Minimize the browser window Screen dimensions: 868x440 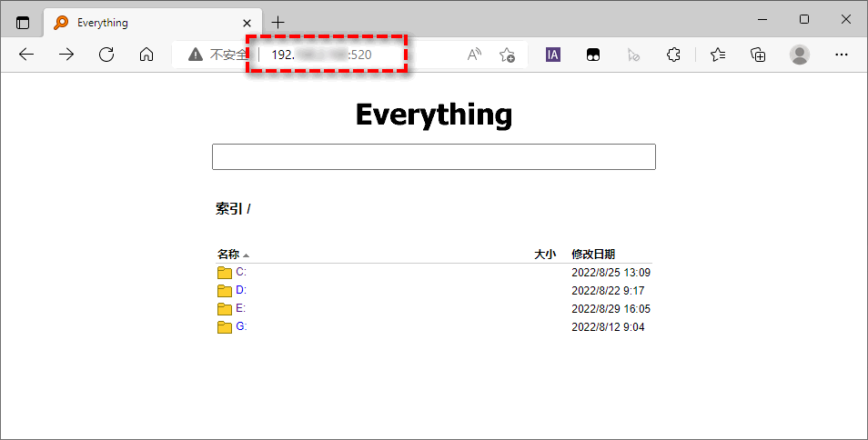click(762, 19)
